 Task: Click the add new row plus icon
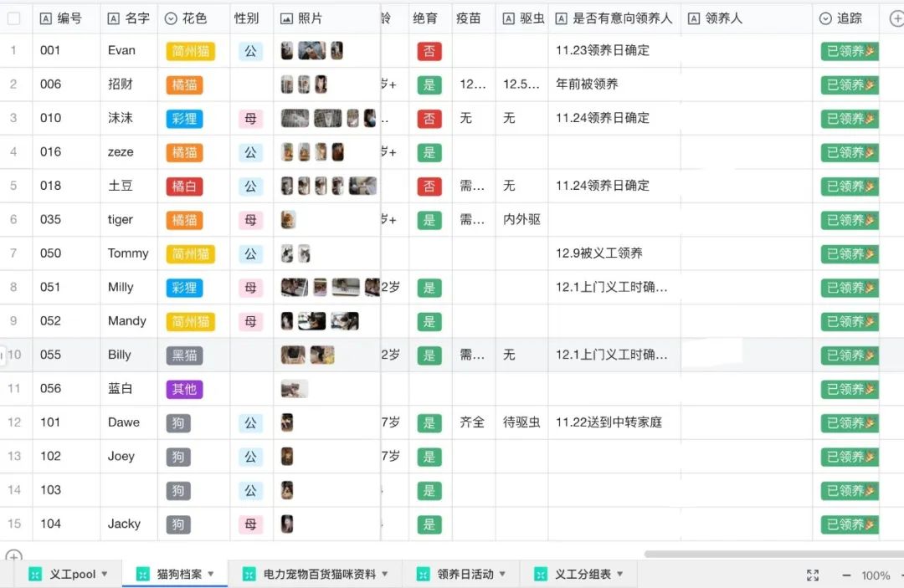tap(13, 556)
